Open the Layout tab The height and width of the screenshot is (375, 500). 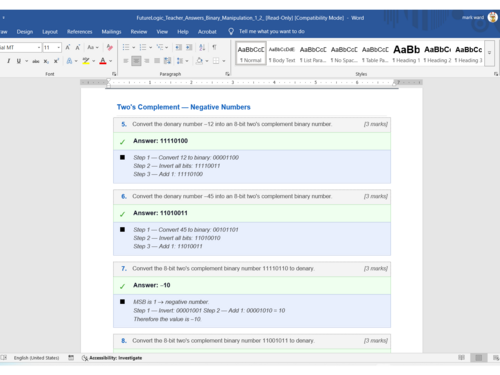pyautogui.click(x=50, y=32)
